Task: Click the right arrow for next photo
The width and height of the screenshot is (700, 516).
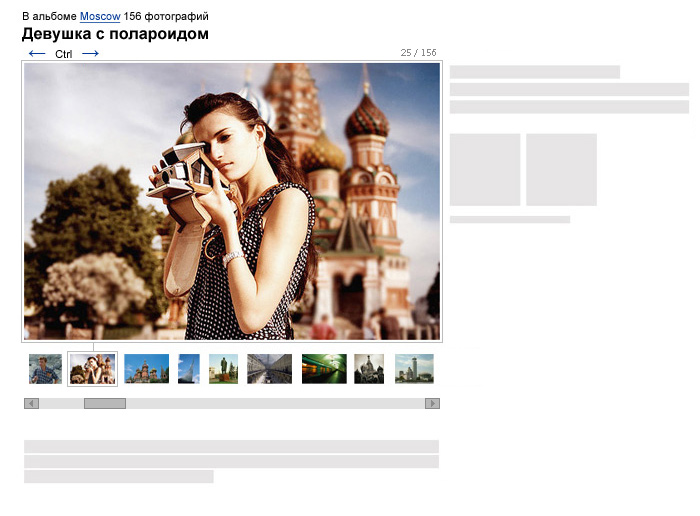Action: click(90, 53)
